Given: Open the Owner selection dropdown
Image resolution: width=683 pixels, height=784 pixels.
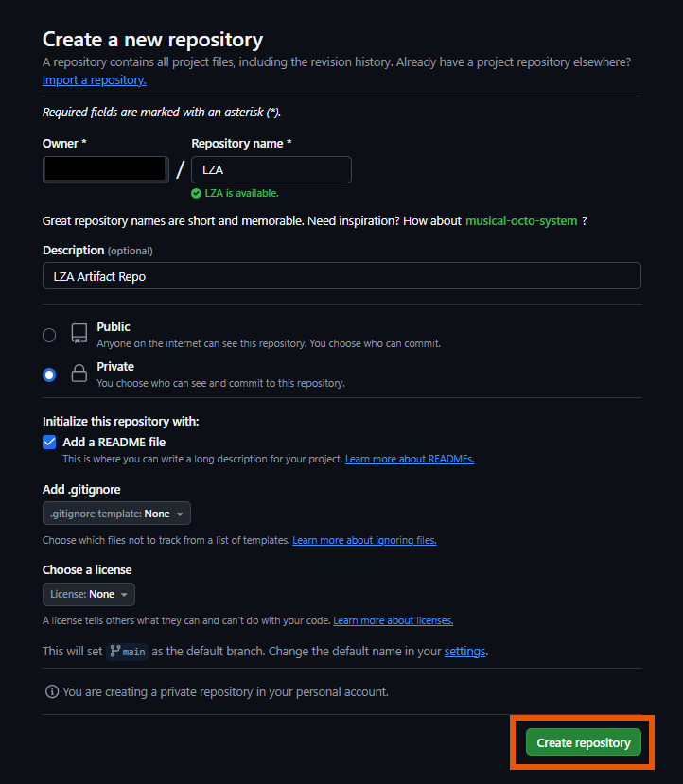Looking at the screenshot, I should pyautogui.click(x=105, y=168).
